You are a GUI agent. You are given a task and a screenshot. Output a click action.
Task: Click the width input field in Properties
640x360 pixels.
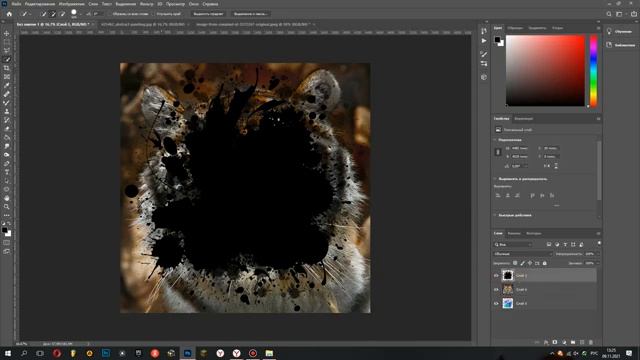click(521, 148)
